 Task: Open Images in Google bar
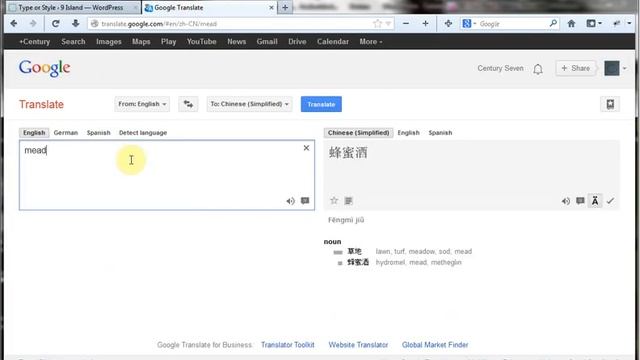(109, 42)
